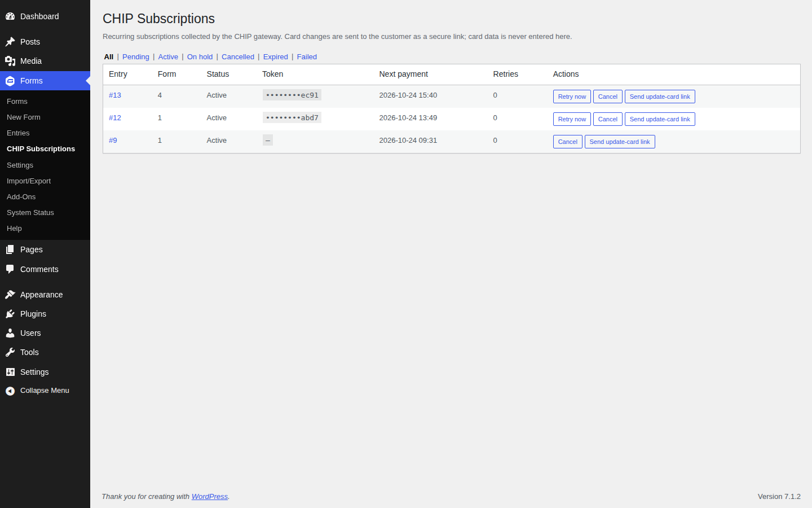Select the Forms plugin icon
The height and width of the screenshot is (508, 812).
(x=10, y=81)
